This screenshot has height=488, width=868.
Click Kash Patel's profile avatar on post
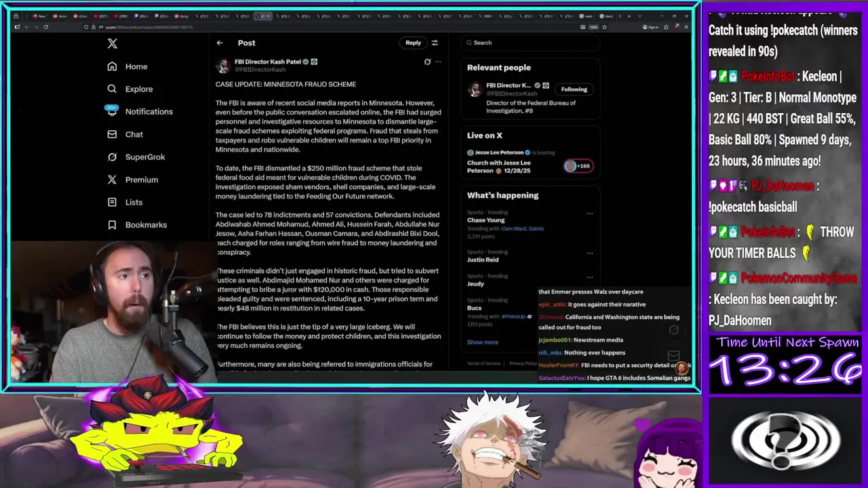223,66
